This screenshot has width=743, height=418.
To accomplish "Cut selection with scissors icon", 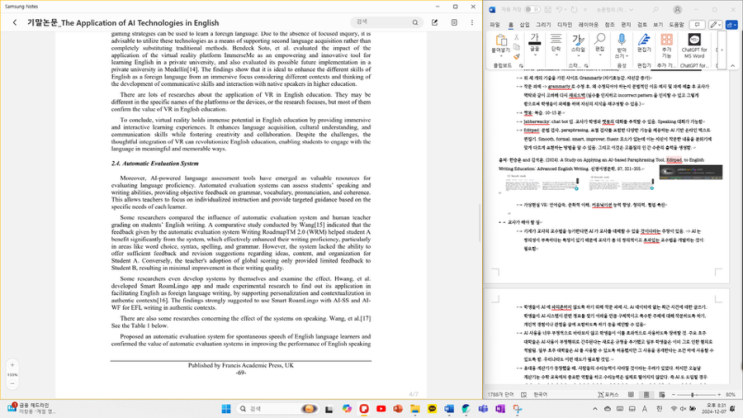I will 516,37.
